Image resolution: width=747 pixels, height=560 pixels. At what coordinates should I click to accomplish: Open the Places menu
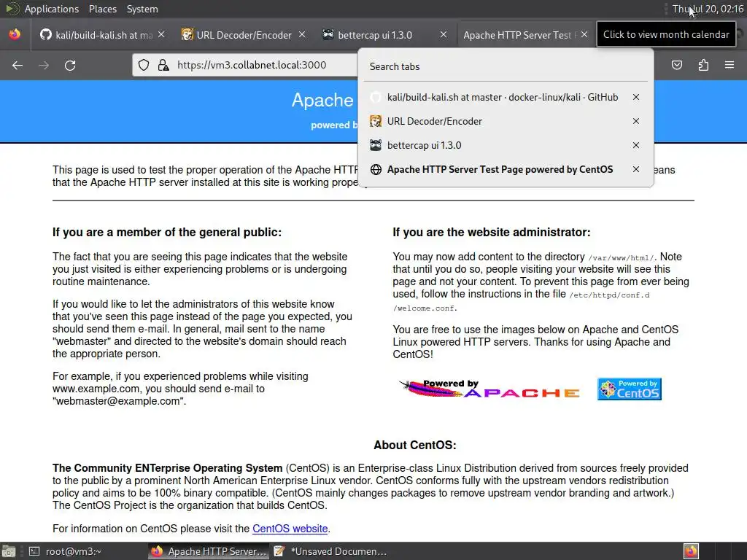(102, 9)
